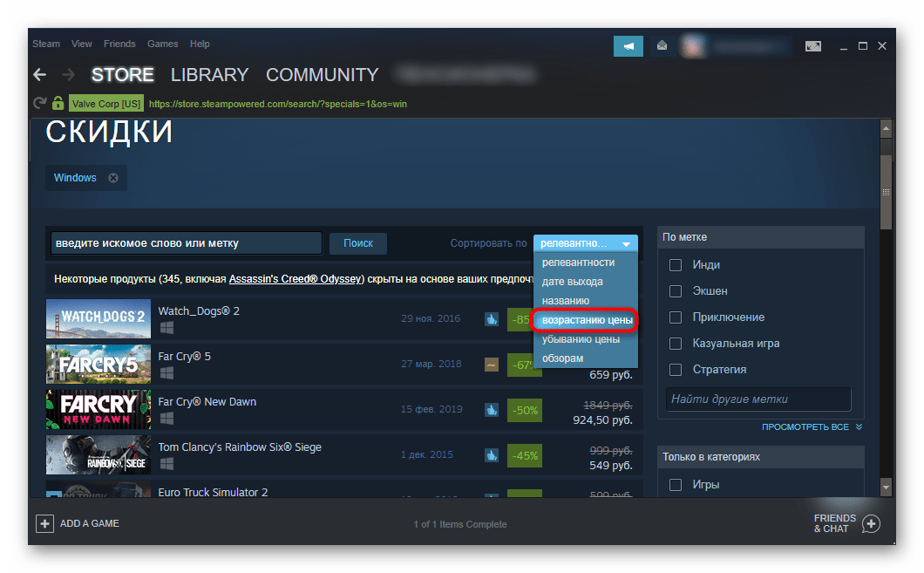924x573 pixels.
Task: Click the Поиск search button
Action: [357, 243]
